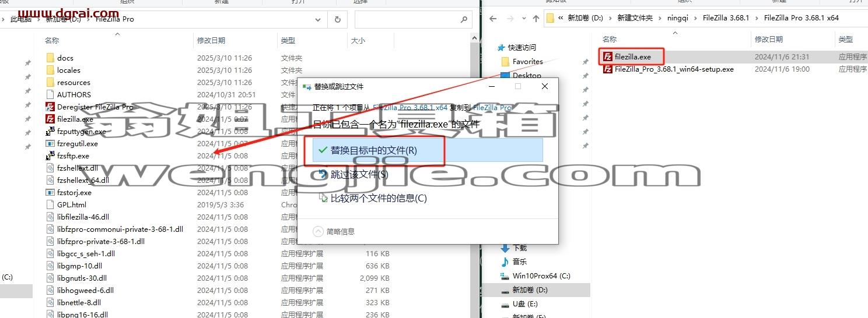This screenshot has height=318, width=868.
Task: Select libhogweed-6.dll file name
Action: [85, 290]
